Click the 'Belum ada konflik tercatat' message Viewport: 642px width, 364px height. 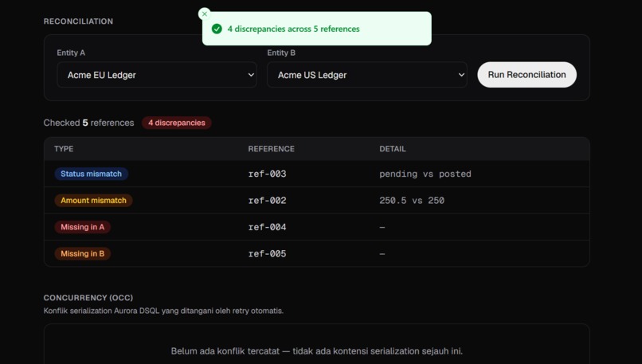click(x=316, y=351)
